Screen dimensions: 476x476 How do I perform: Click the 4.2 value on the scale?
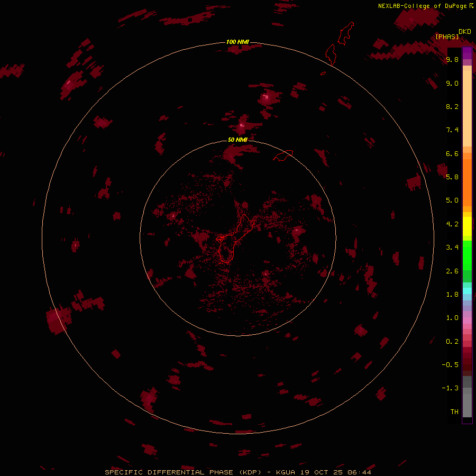coord(452,224)
